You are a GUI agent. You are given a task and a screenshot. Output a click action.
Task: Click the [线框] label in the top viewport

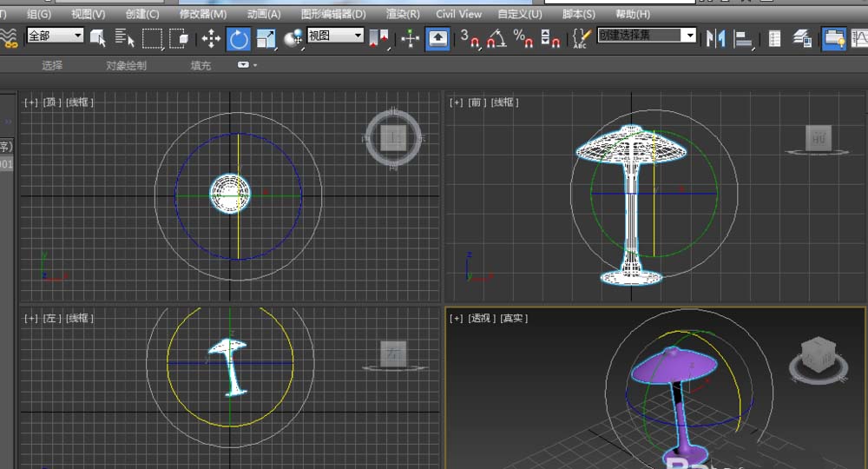[x=80, y=102]
